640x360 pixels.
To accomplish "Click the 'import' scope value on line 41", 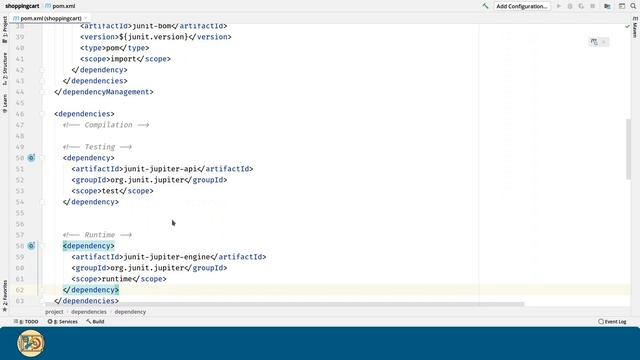I will pos(124,59).
